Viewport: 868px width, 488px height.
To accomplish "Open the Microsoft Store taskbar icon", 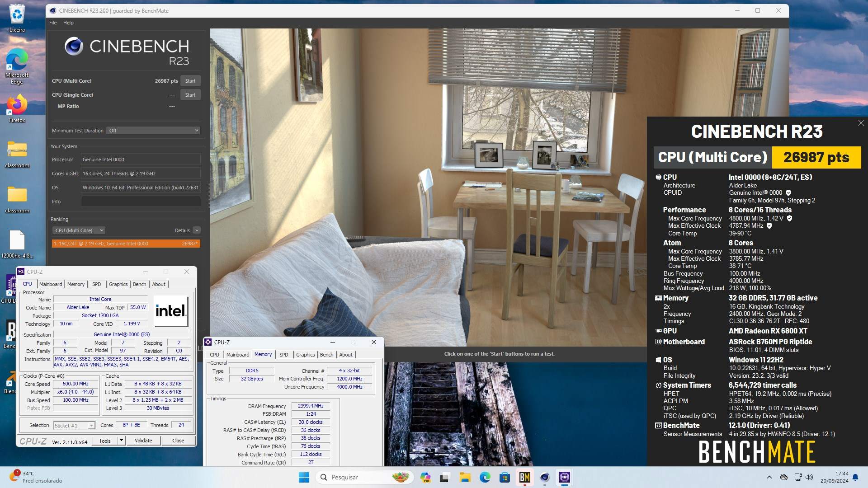I will 505,477.
